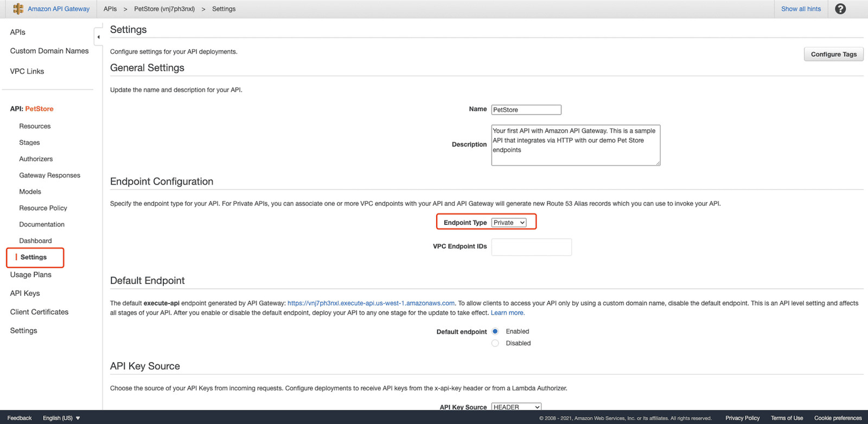Open Stages under PetStore API
This screenshot has height=424, width=868.
tap(29, 142)
